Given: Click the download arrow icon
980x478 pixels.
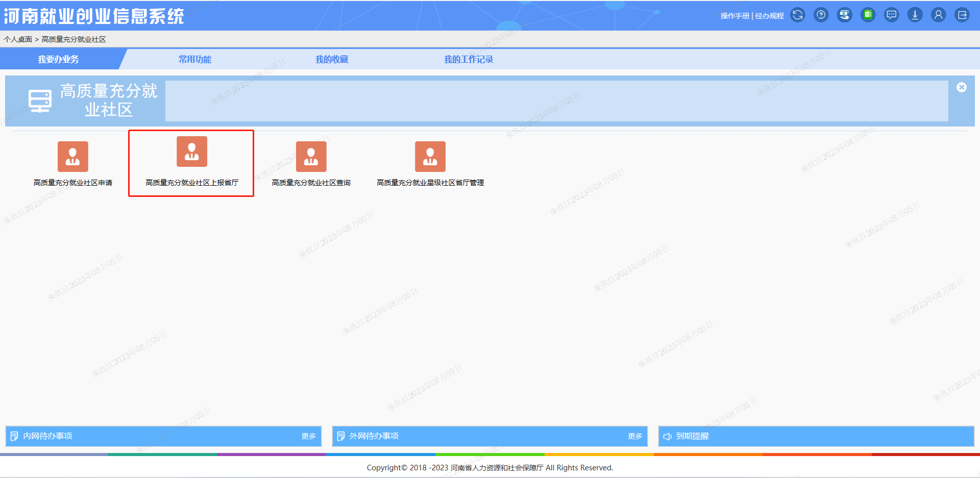Looking at the screenshot, I should click(x=915, y=15).
